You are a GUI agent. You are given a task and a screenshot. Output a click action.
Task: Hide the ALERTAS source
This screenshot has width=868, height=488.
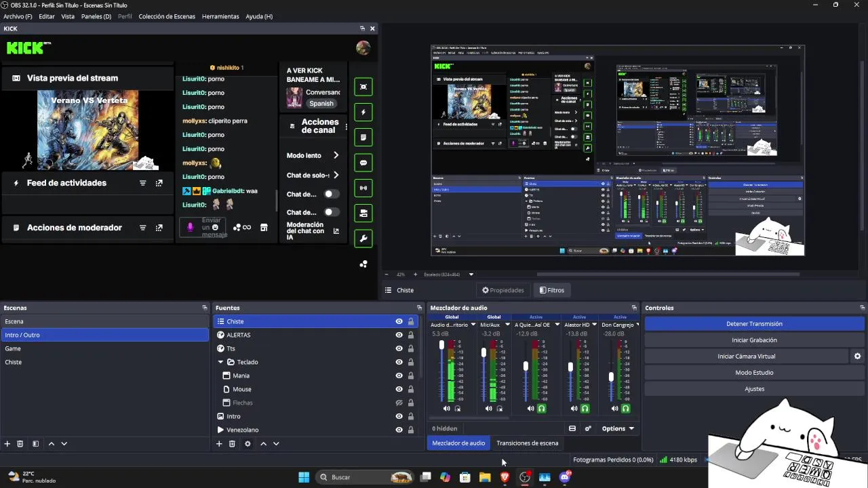coord(399,335)
